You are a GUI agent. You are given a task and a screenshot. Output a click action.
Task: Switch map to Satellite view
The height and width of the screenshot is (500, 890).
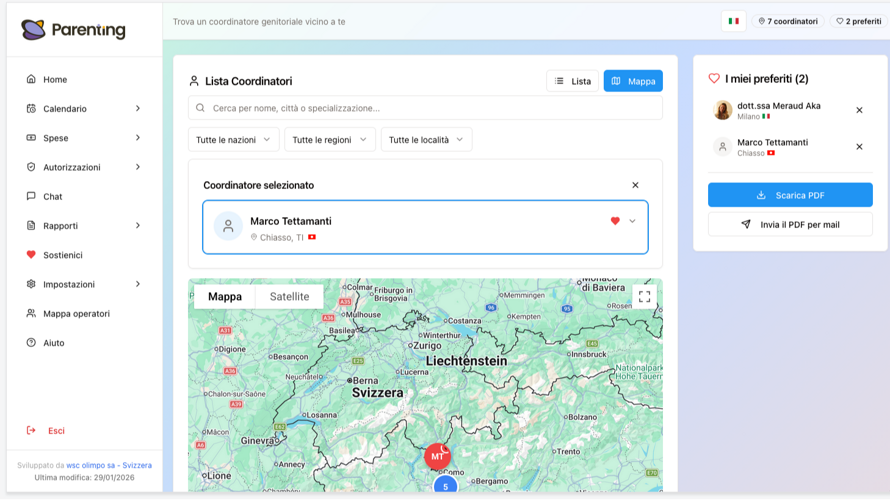point(289,297)
